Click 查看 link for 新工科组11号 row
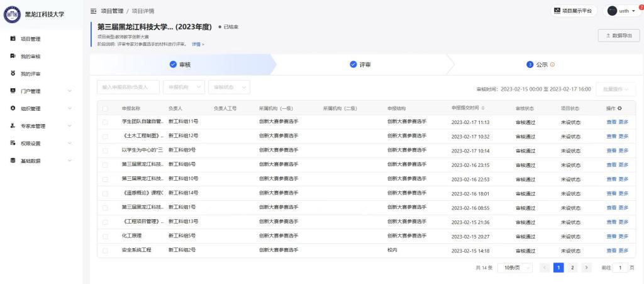644x284 pixels. click(x=611, y=122)
